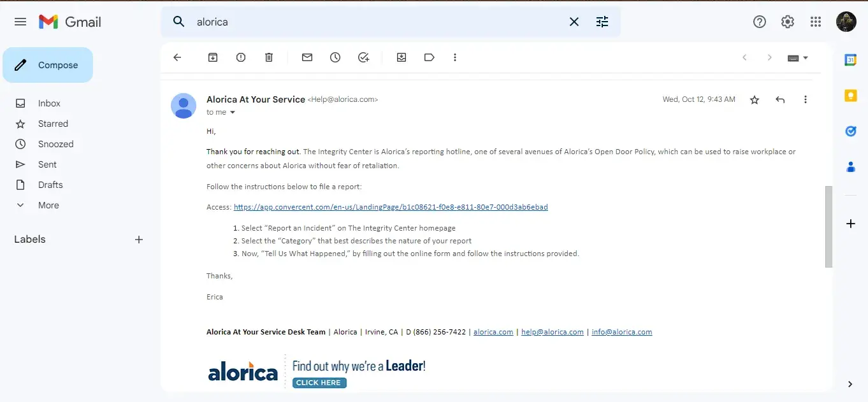Delete the email with the trash icon
Image resolution: width=868 pixels, height=402 pixels.
point(269,57)
